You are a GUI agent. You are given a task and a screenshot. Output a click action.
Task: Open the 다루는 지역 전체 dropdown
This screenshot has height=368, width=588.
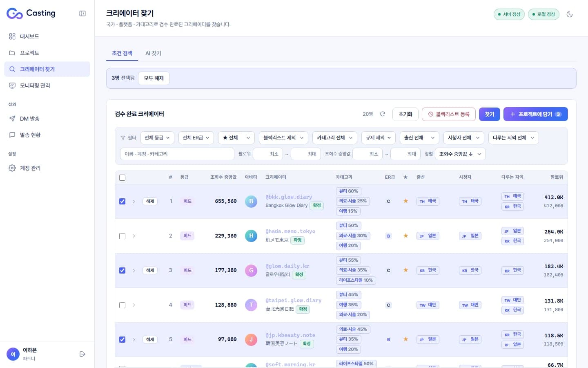[x=514, y=138]
